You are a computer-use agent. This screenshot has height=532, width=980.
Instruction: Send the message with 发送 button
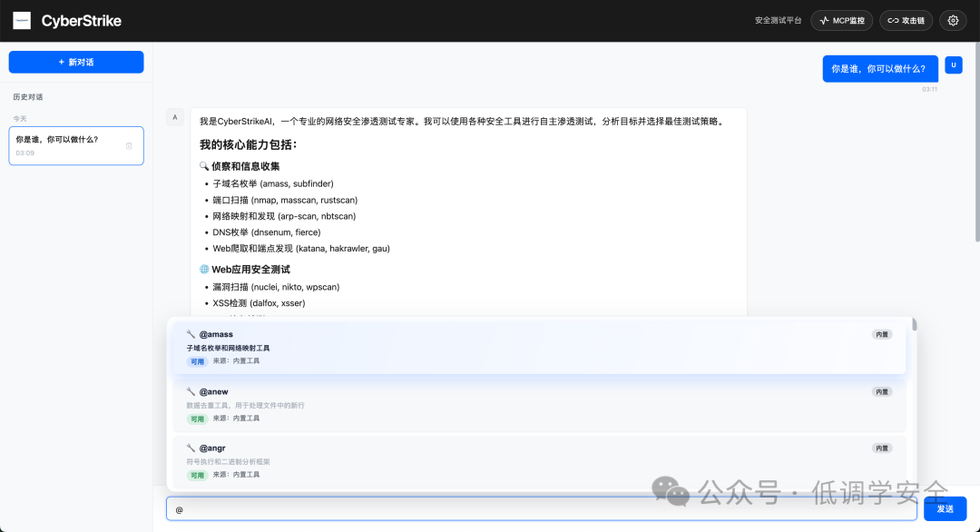[945, 509]
